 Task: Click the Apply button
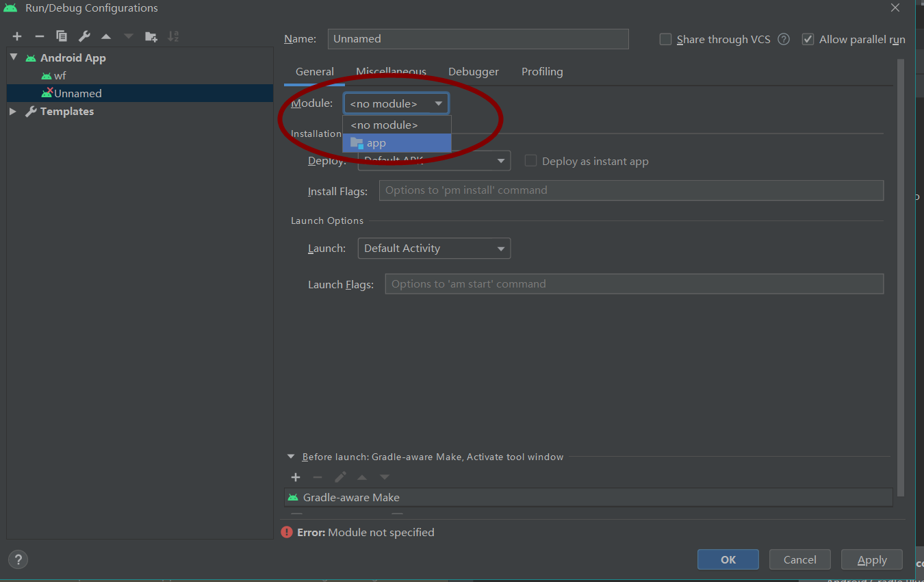pos(872,559)
